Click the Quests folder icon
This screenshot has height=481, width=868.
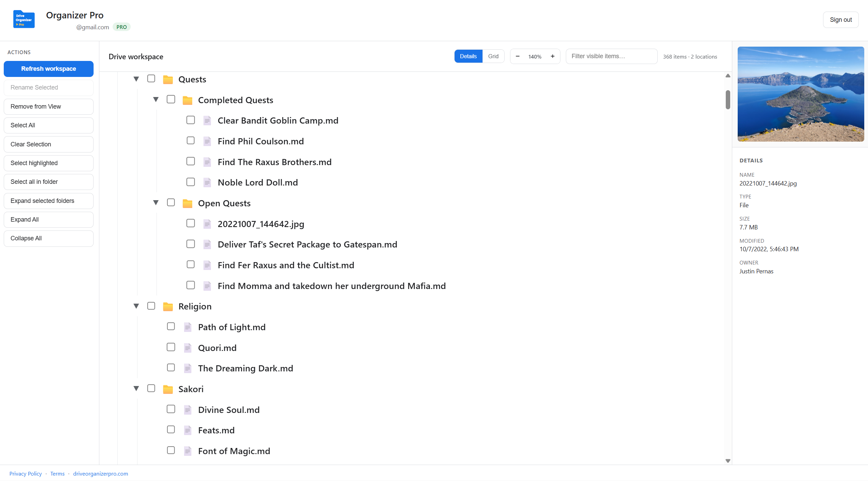pyautogui.click(x=168, y=80)
